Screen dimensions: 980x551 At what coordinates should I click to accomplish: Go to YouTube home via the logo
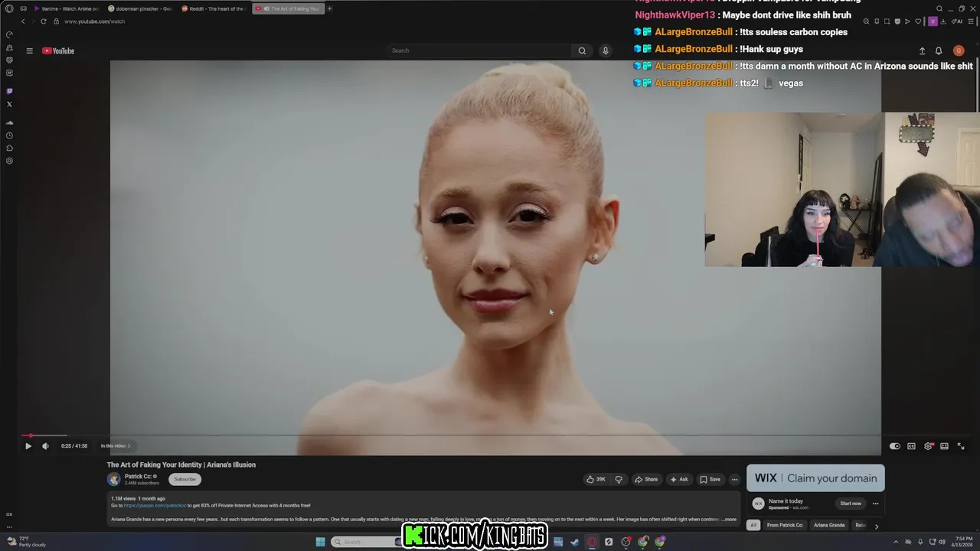pyautogui.click(x=58, y=51)
